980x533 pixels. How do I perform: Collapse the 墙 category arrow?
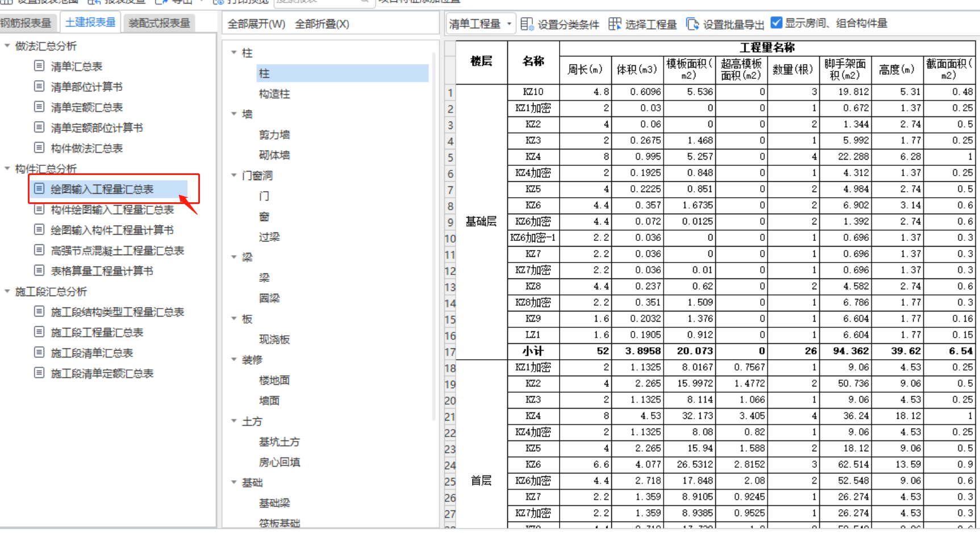233,114
